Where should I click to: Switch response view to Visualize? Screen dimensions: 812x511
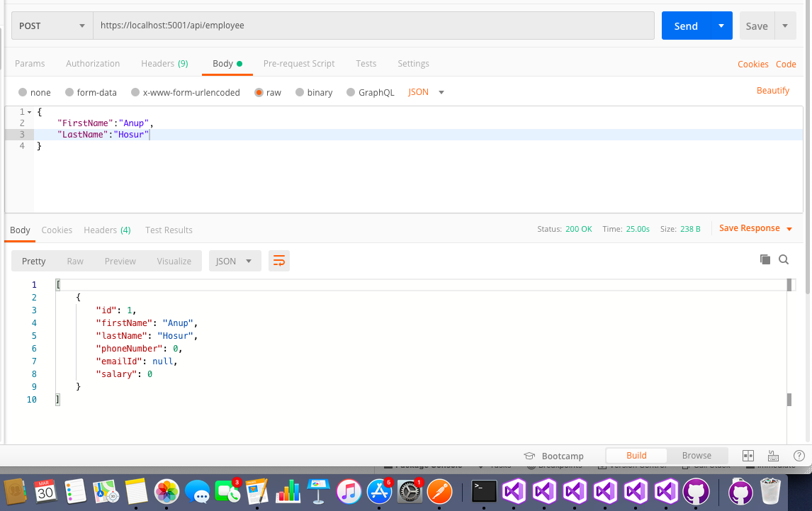tap(174, 262)
